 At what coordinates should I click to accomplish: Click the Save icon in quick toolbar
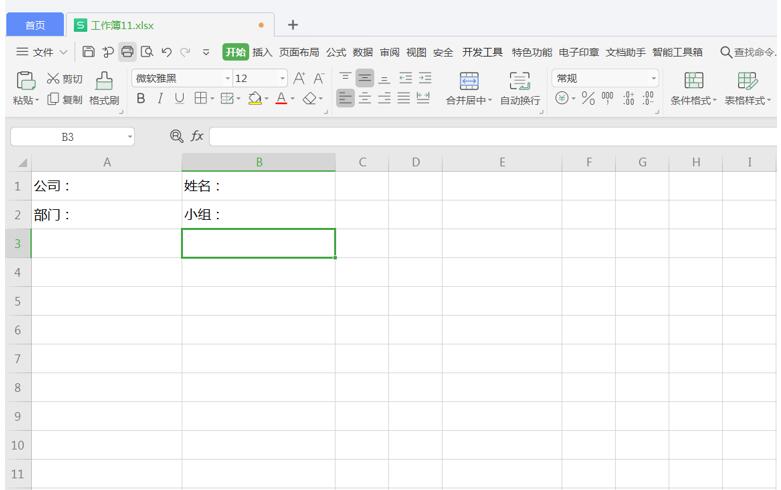tap(89, 52)
